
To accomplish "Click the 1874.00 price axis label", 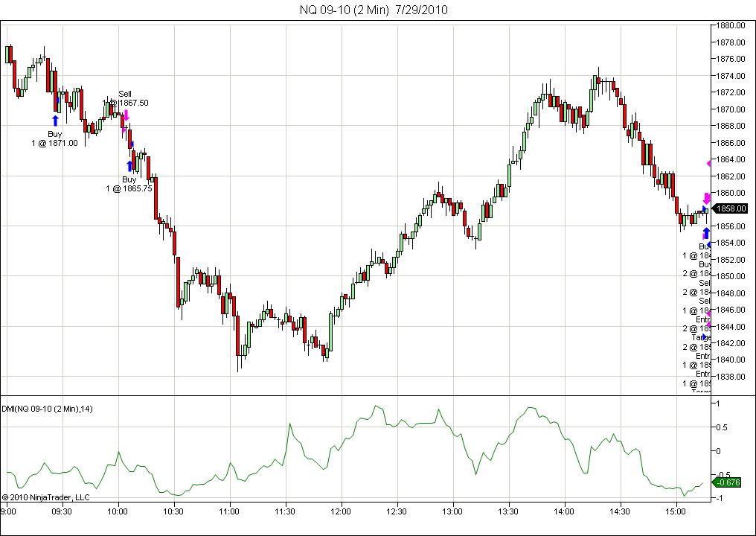I will click(731, 76).
